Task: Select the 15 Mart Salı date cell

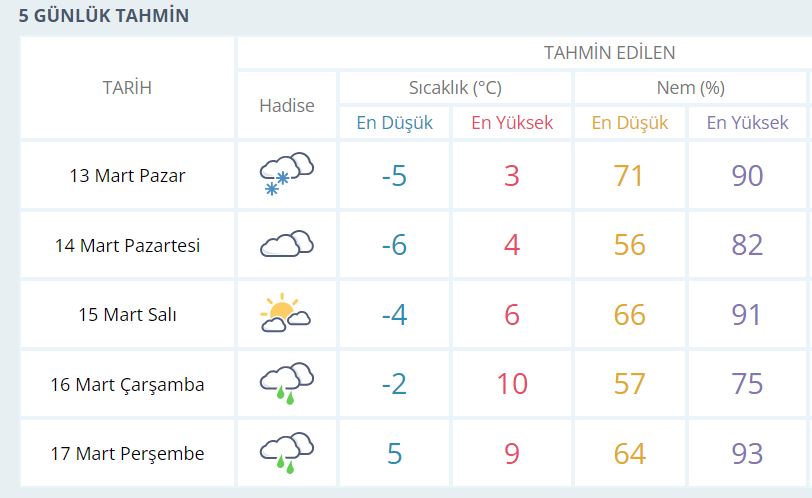Action: click(127, 314)
